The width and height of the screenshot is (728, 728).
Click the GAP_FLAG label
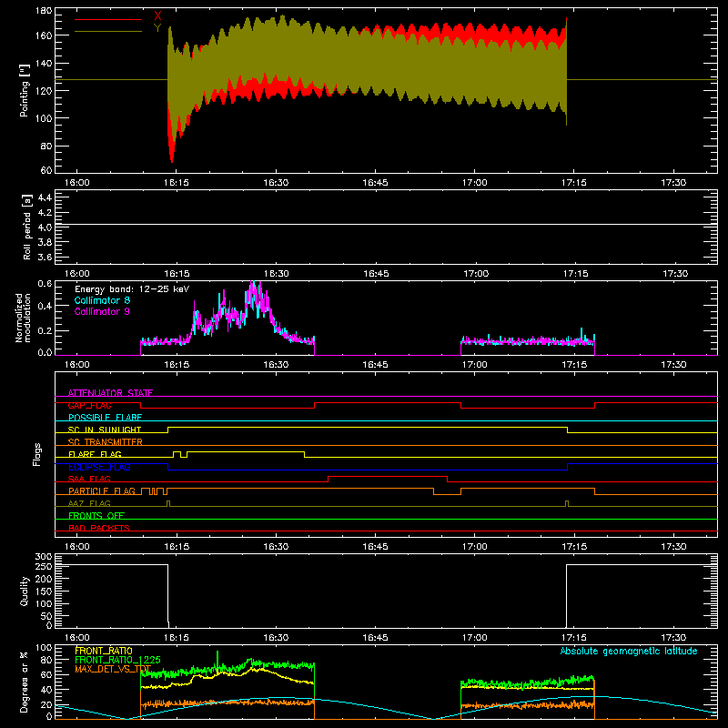point(89,405)
